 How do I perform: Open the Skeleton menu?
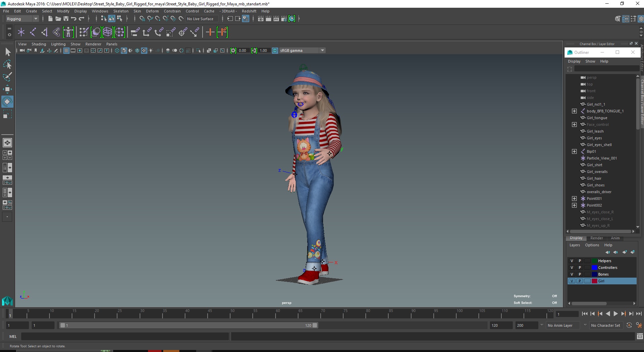pyautogui.click(x=121, y=11)
